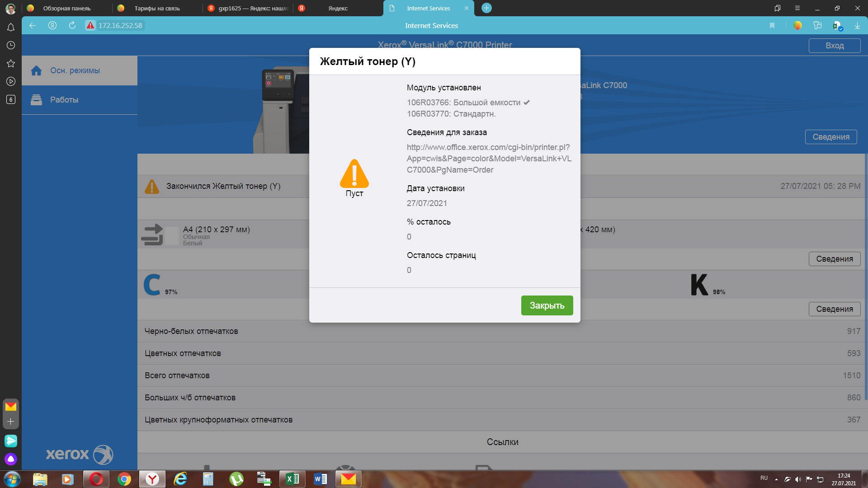This screenshot has width=868, height=488.
Task: Click the Цветных отпечатков counter row
Action: [x=503, y=353]
